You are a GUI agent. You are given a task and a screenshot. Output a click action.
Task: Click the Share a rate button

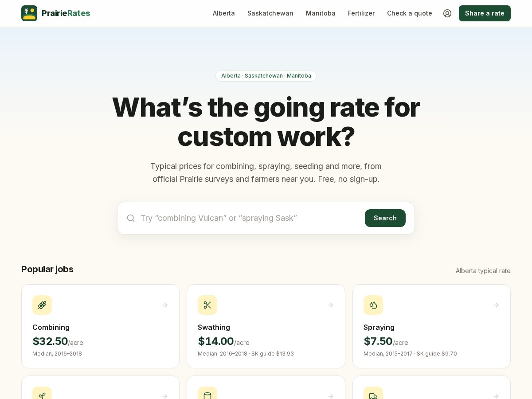[485, 13]
